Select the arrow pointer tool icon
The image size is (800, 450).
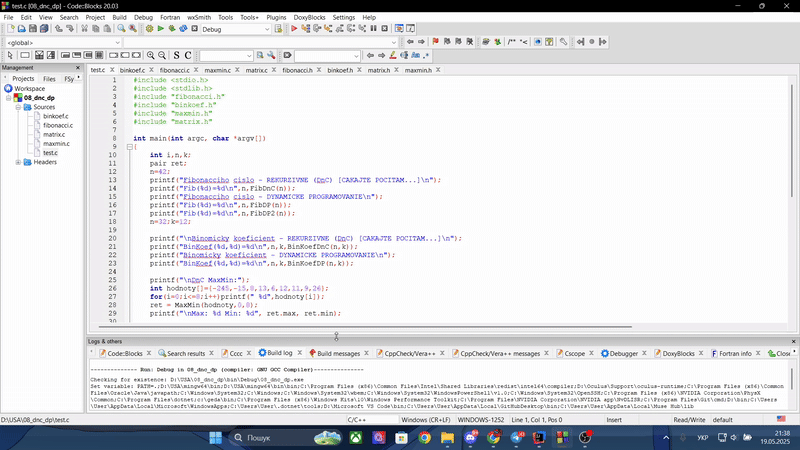coord(10,55)
